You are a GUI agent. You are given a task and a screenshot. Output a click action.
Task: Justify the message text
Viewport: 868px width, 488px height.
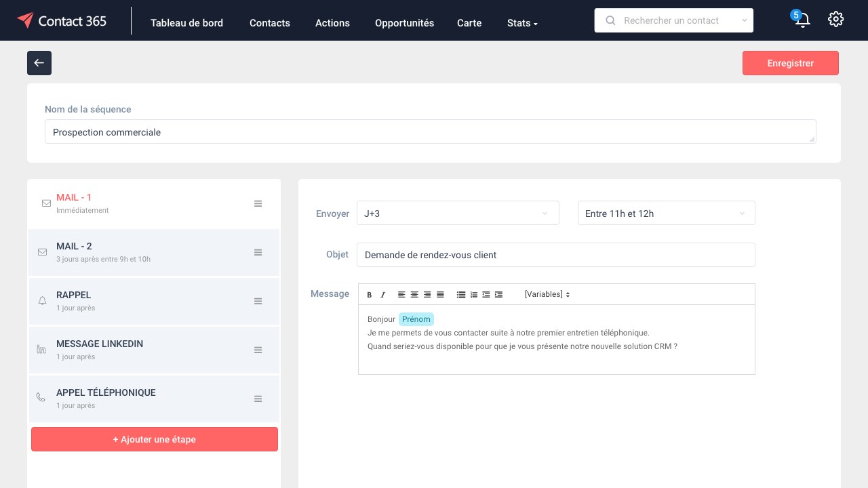(440, 295)
